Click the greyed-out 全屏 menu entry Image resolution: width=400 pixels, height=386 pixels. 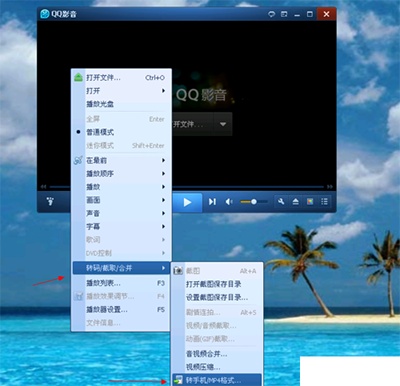121,119
